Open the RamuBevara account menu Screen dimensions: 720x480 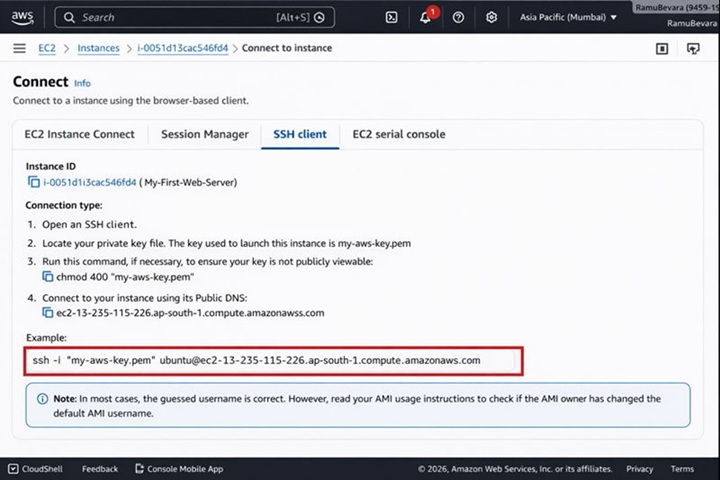click(x=675, y=8)
